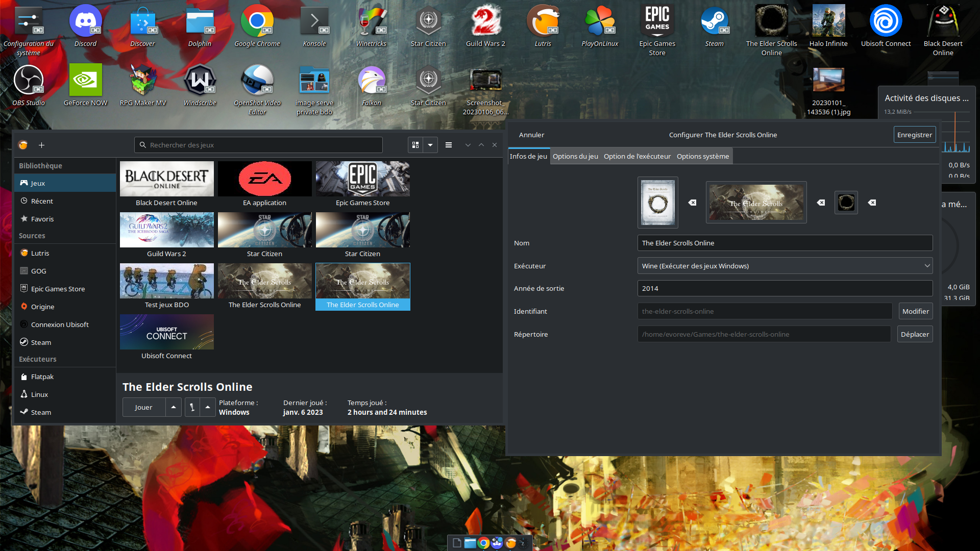Click the cover art thumbnail in config
980x551 pixels.
(657, 203)
